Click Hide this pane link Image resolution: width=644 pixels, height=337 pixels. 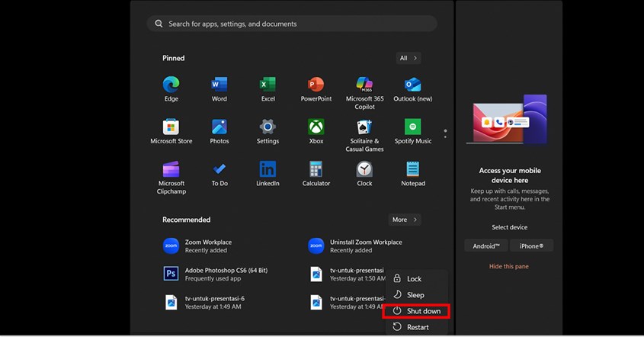click(x=509, y=266)
